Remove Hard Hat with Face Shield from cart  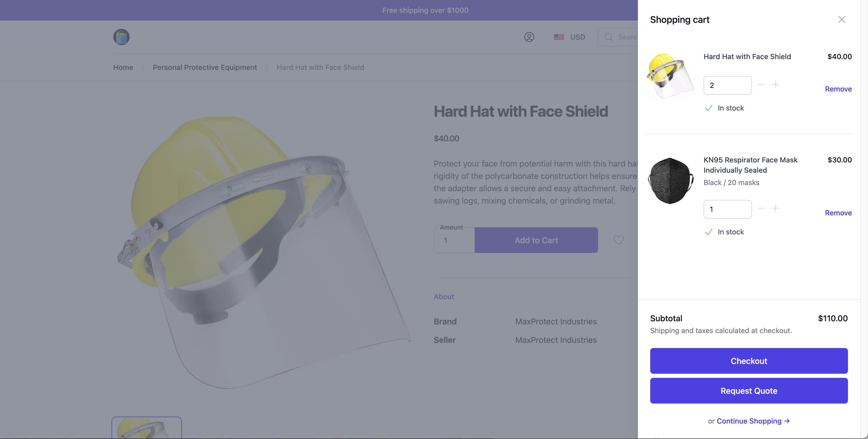(x=838, y=89)
